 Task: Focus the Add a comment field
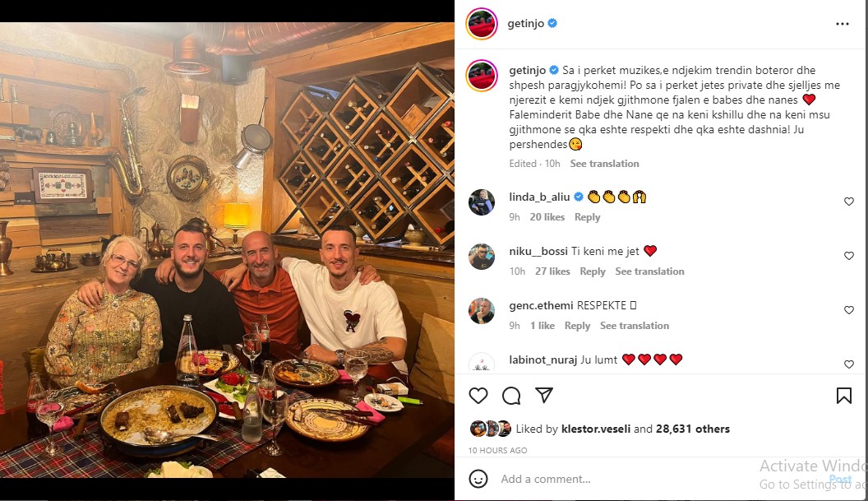(x=626, y=479)
